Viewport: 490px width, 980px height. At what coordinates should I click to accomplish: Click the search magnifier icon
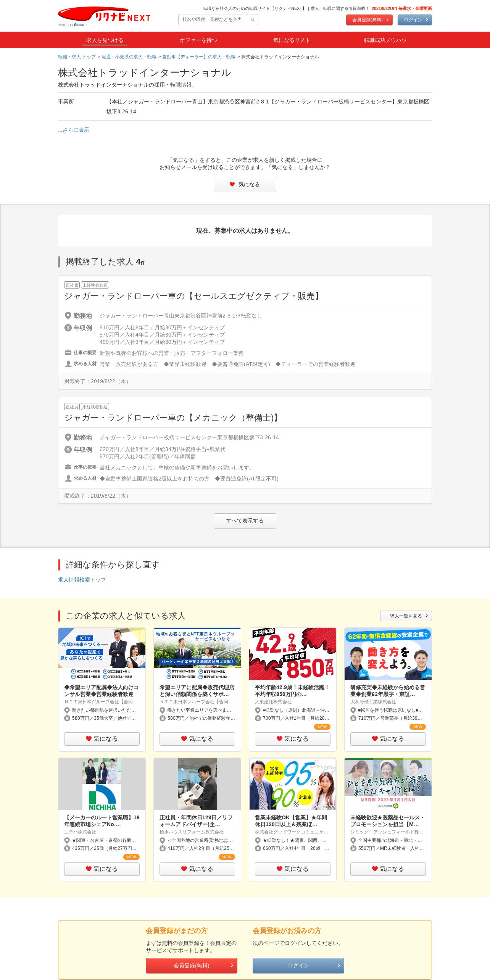[x=253, y=20]
